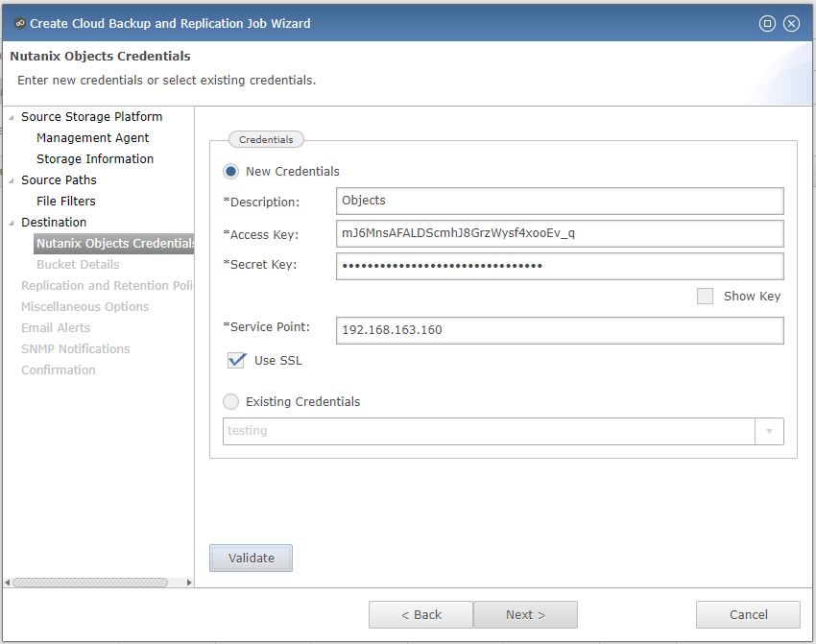Click the sidebar horizontal scrollbar thumb
The width and height of the screenshot is (816, 644).
pyautogui.click(x=90, y=583)
